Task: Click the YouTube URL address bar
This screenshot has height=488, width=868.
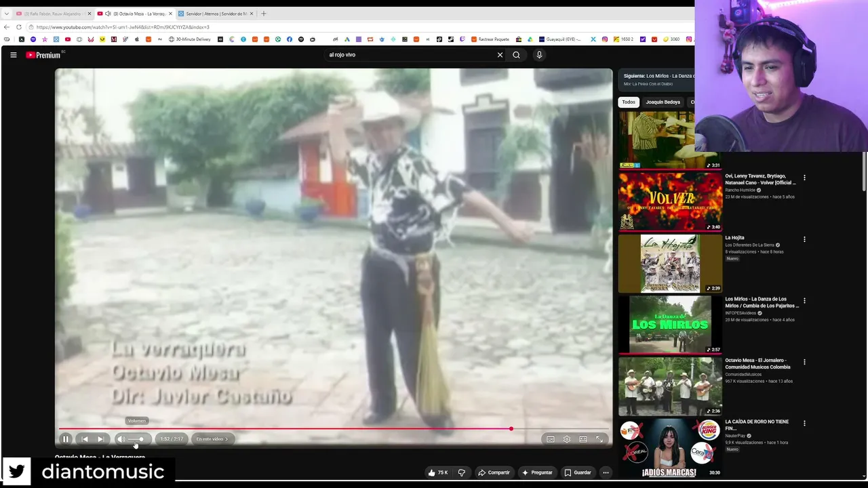Action: (359, 27)
